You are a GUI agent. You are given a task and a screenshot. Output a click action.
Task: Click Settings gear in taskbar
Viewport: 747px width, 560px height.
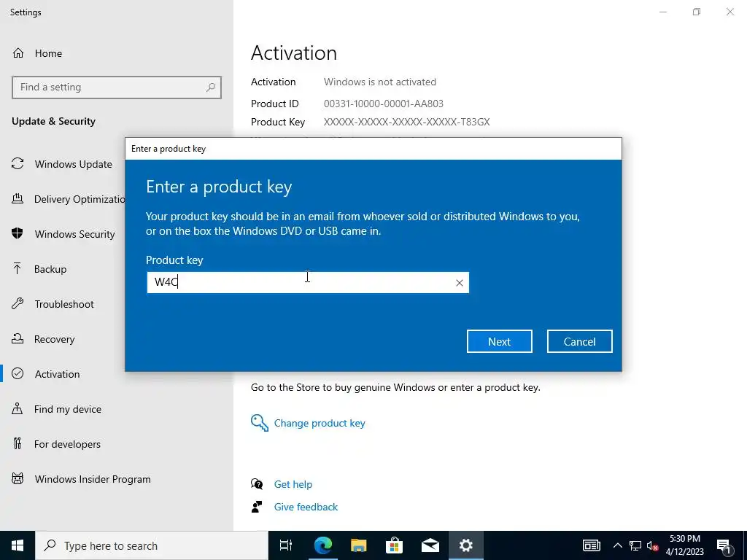coord(465,545)
